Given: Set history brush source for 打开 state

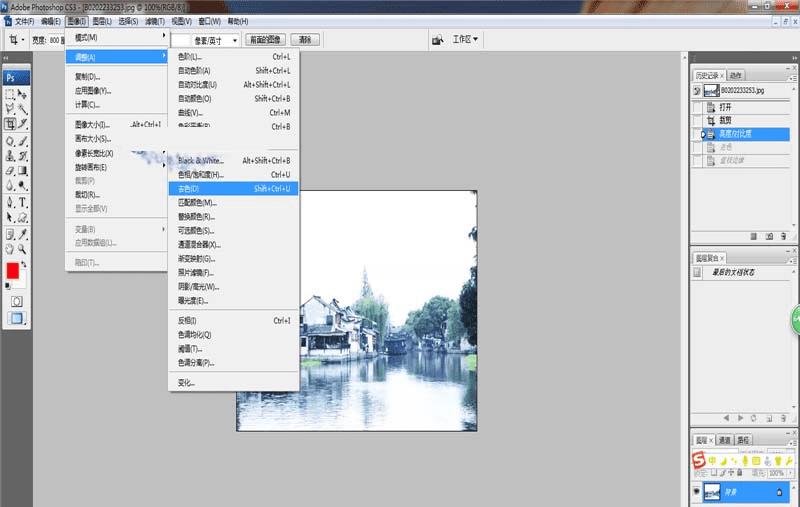Looking at the screenshot, I should click(x=696, y=108).
